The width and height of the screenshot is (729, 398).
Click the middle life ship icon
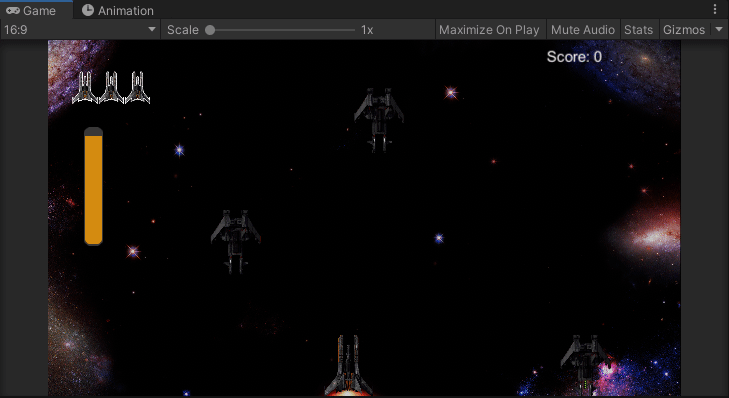coord(111,87)
